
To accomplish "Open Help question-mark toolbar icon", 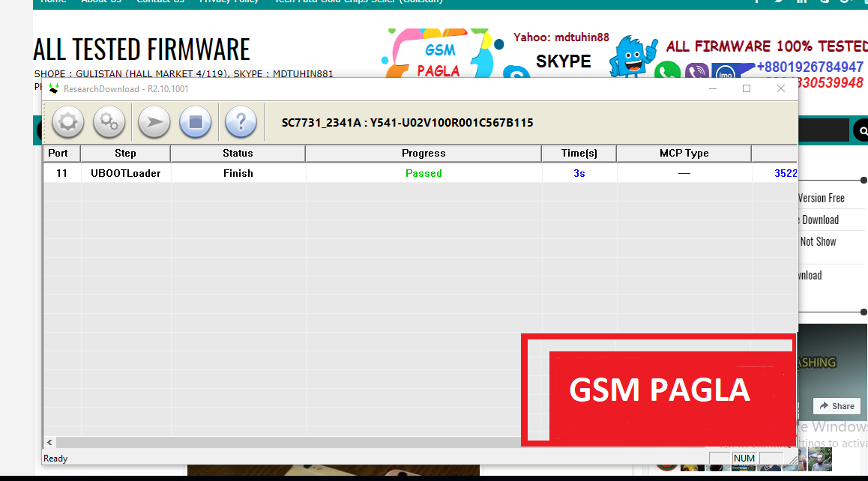I will pyautogui.click(x=241, y=122).
